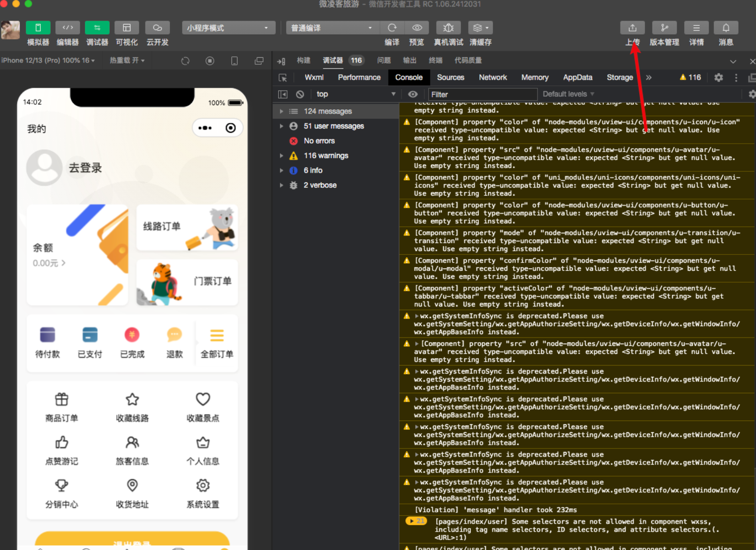Open DevTools settings gear icon
This screenshot has width=756, height=550.
point(718,78)
